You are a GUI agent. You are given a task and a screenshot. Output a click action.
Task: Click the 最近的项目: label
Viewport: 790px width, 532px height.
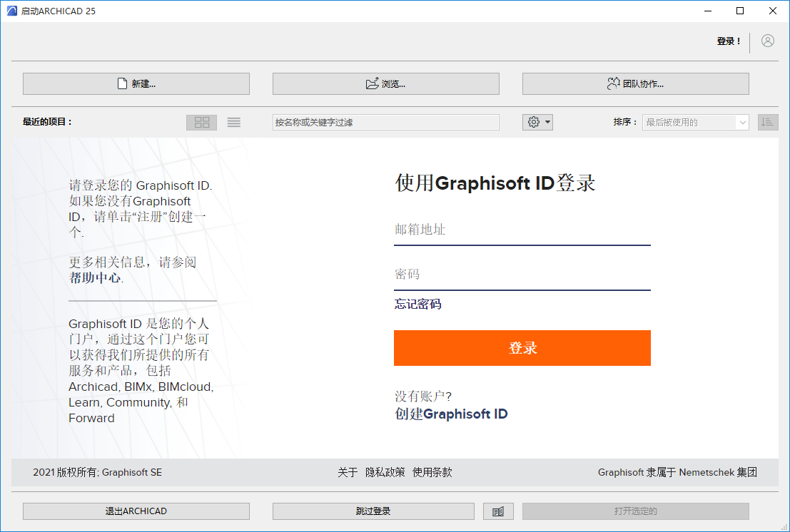[47, 122]
